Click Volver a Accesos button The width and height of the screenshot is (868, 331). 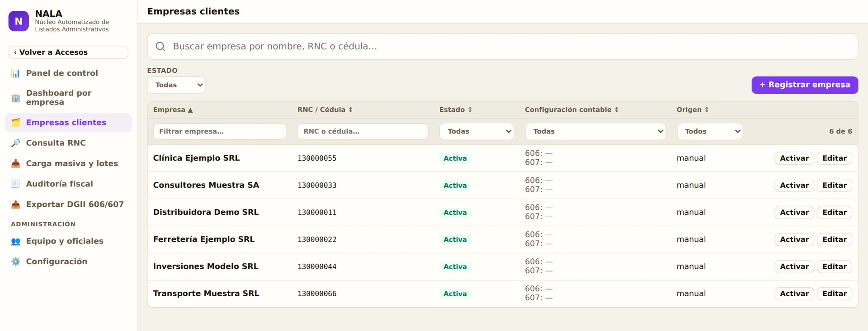68,52
